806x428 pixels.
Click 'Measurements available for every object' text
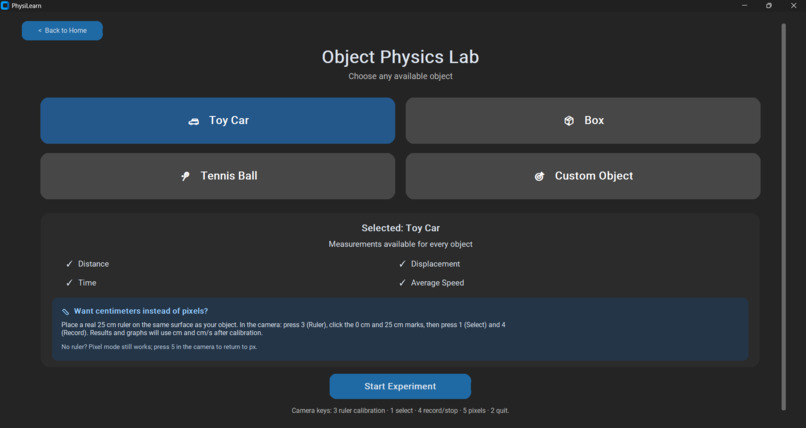coord(400,245)
